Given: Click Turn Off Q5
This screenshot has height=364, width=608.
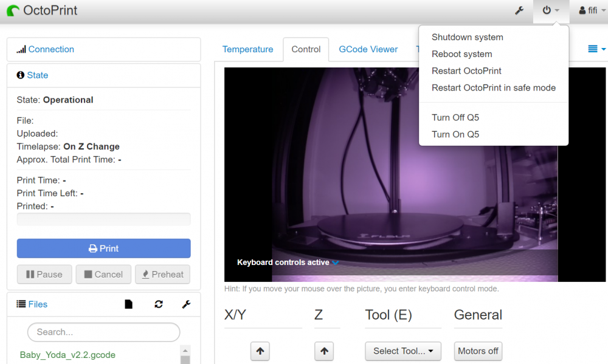Looking at the screenshot, I should (455, 117).
